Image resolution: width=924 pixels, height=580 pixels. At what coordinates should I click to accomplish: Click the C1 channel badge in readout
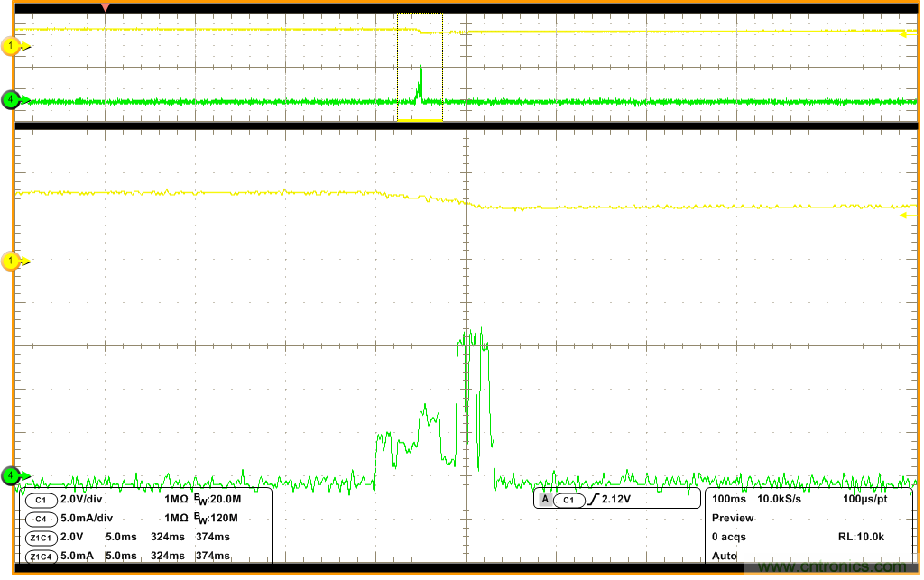pos(41,500)
